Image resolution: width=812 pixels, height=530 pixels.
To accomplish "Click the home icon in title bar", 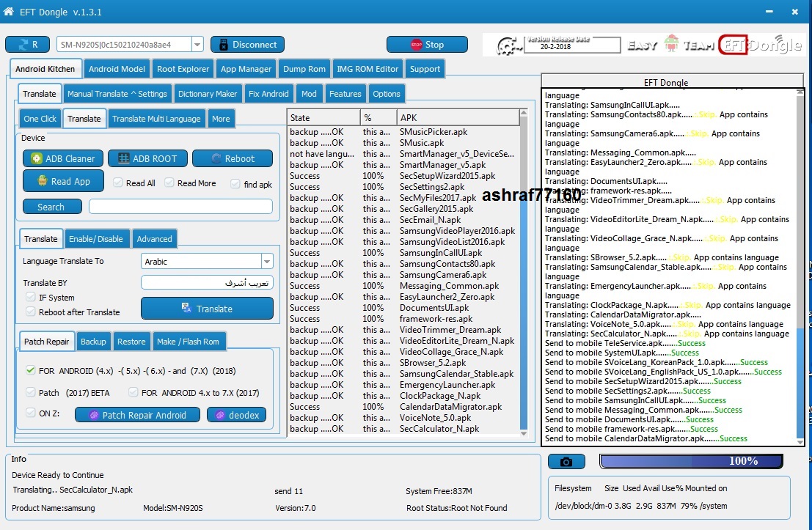I will click(x=8, y=12).
